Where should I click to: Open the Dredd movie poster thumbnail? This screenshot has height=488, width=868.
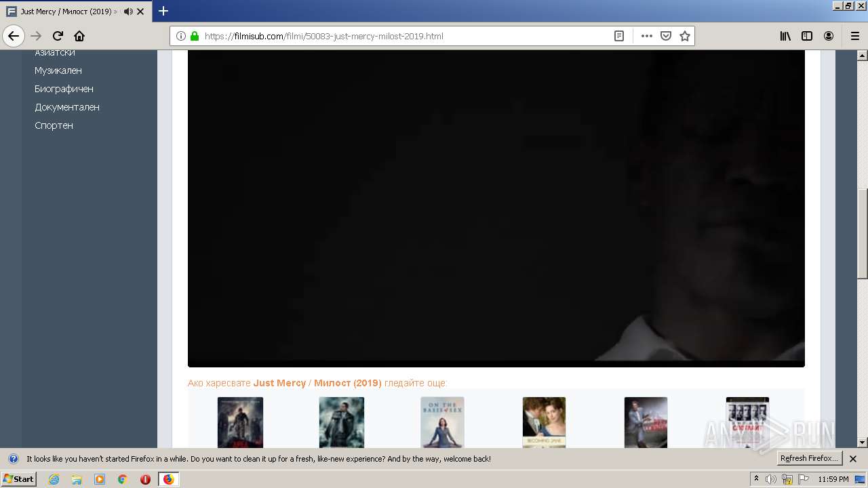(240, 422)
